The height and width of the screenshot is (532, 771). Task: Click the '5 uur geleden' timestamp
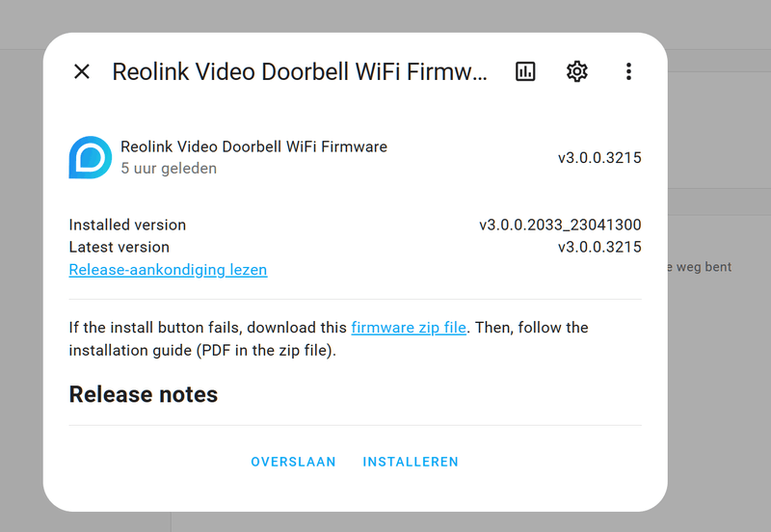[x=169, y=169]
